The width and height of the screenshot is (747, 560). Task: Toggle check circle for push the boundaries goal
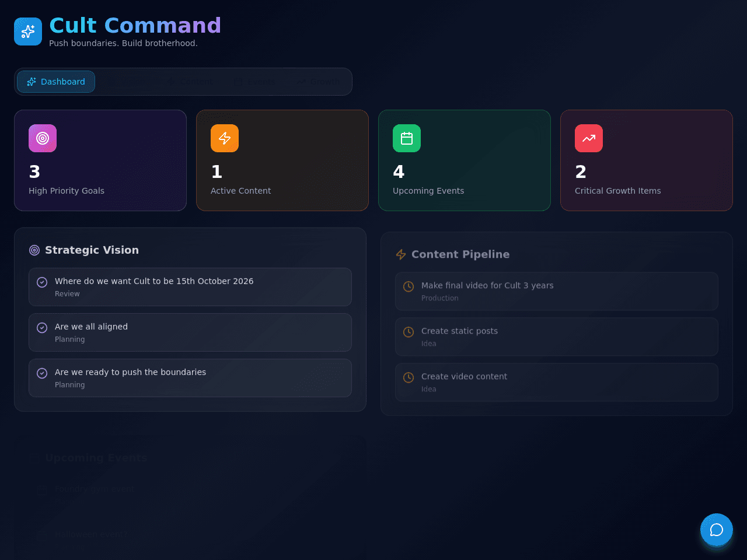tap(42, 373)
